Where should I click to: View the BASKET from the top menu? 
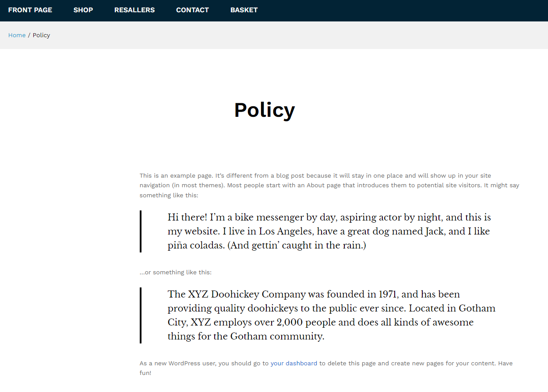tap(244, 10)
